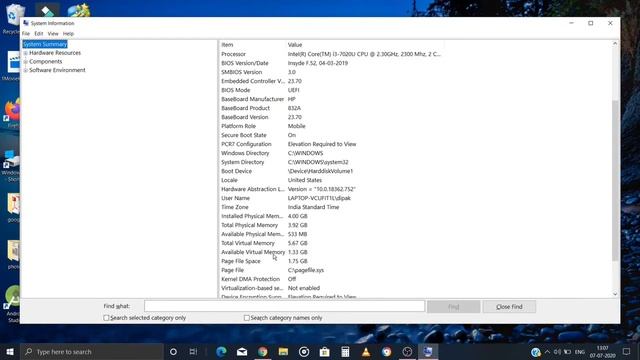Select the Software Environment tree item
Viewport: 640px width, 360px height.
pos(57,70)
